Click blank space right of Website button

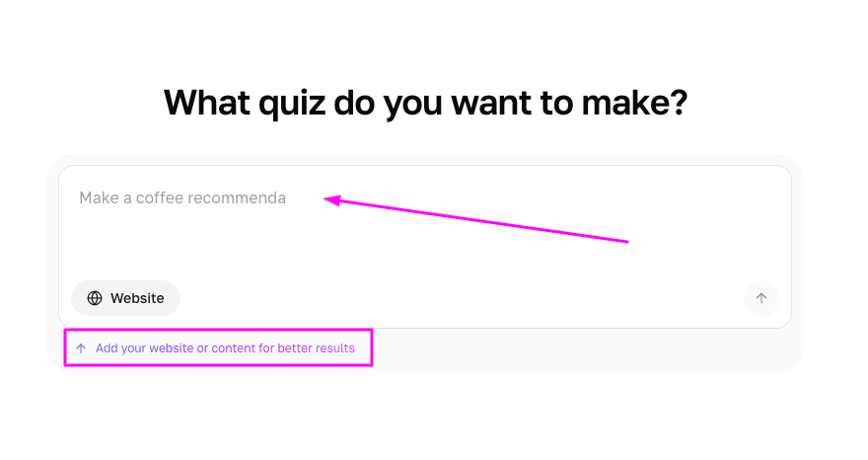[444, 298]
